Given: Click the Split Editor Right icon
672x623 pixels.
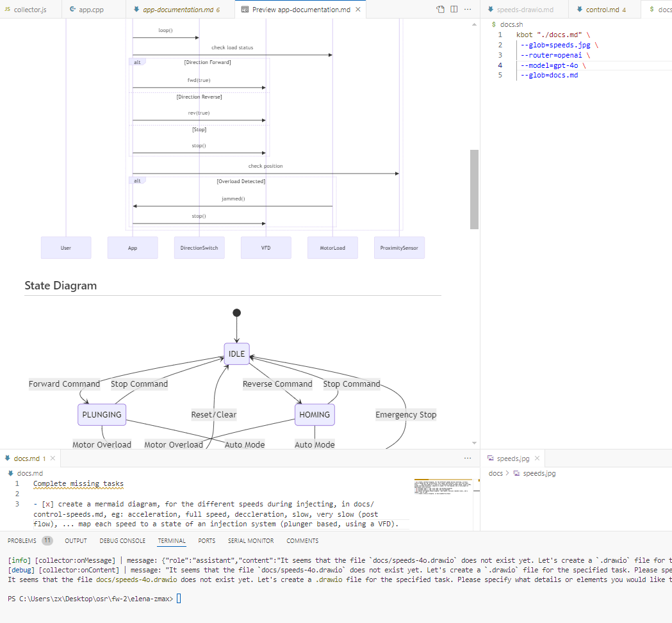Looking at the screenshot, I should click(x=454, y=10).
